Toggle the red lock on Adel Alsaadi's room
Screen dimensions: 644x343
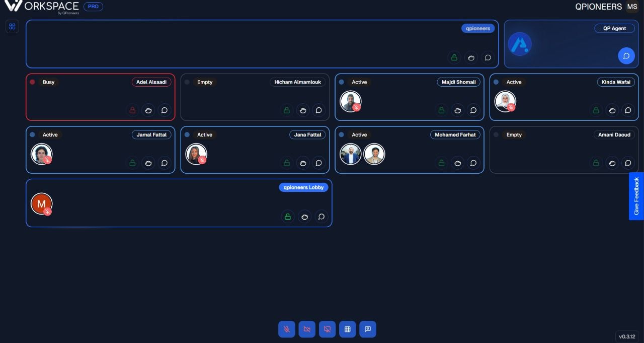pos(132,110)
